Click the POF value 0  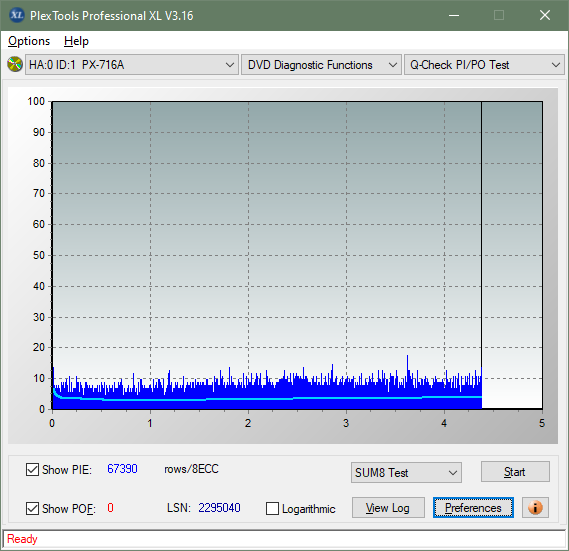tap(110, 507)
